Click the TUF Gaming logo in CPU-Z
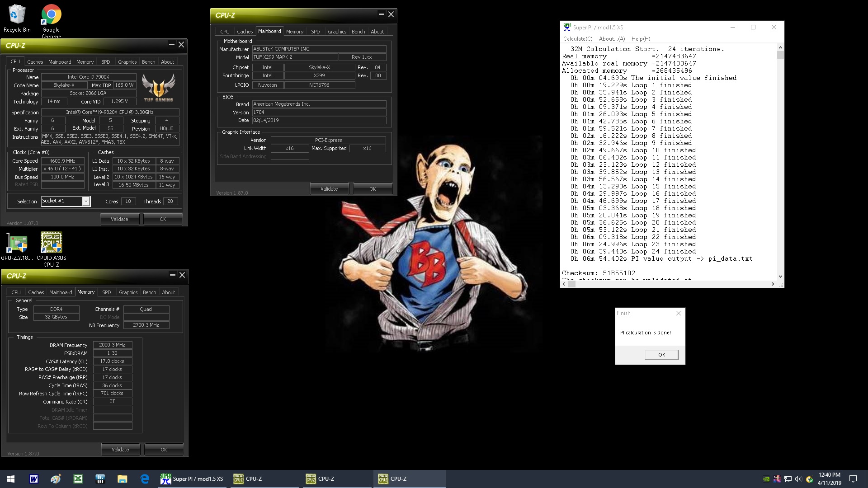Image resolution: width=868 pixels, height=488 pixels. 158,88
